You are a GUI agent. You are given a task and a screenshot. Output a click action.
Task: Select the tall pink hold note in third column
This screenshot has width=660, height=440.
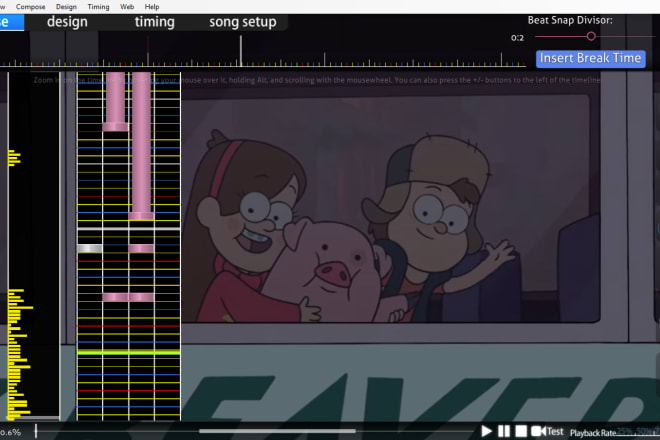pyautogui.click(x=141, y=146)
